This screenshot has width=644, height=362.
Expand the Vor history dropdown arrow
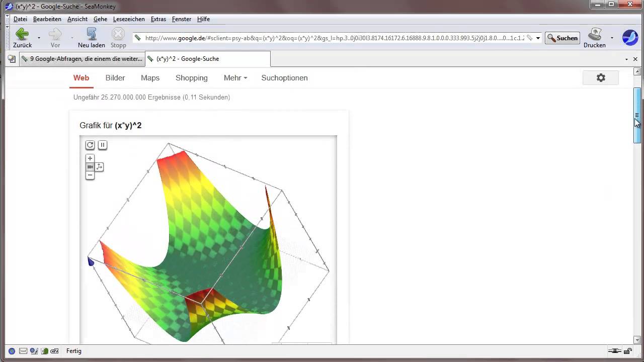pyautogui.click(x=72, y=38)
